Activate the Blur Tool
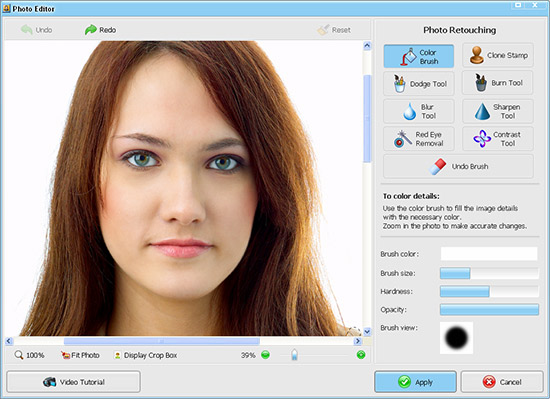 tap(418, 111)
